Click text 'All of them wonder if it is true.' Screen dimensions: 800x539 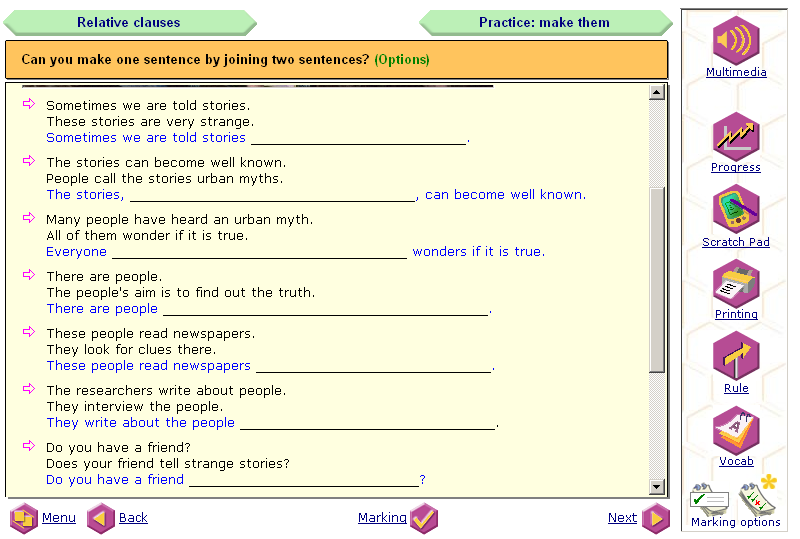[x=147, y=236]
